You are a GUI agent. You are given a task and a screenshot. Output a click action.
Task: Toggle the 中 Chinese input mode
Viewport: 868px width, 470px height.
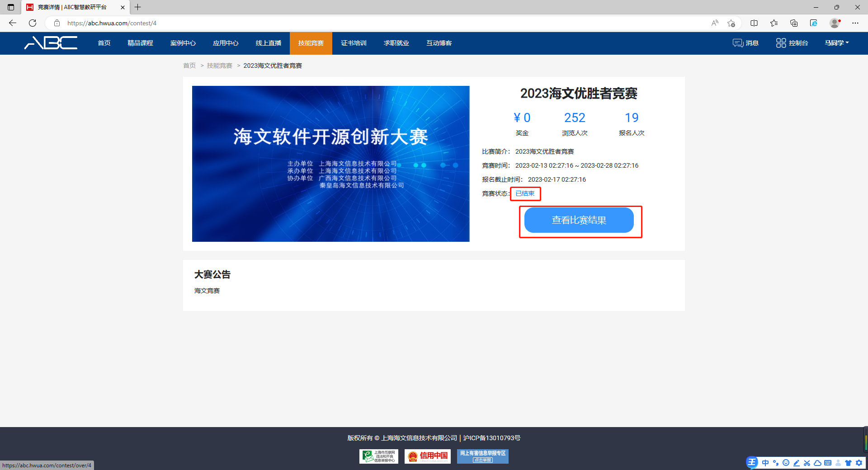[x=765, y=463]
